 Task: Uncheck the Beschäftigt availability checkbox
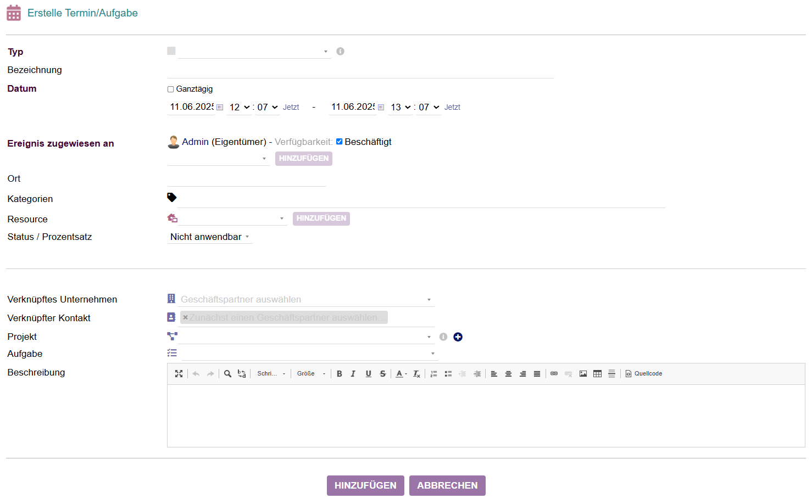(340, 142)
